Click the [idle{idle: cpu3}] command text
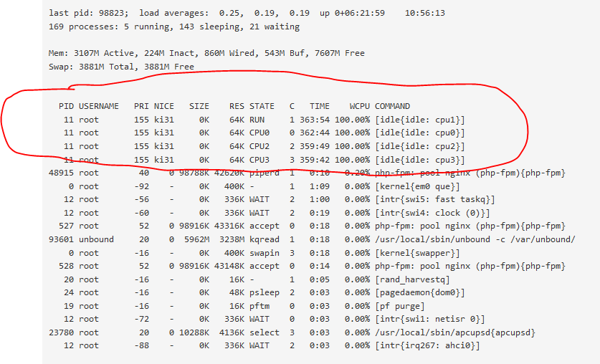The width and height of the screenshot is (600, 364). click(419, 160)
